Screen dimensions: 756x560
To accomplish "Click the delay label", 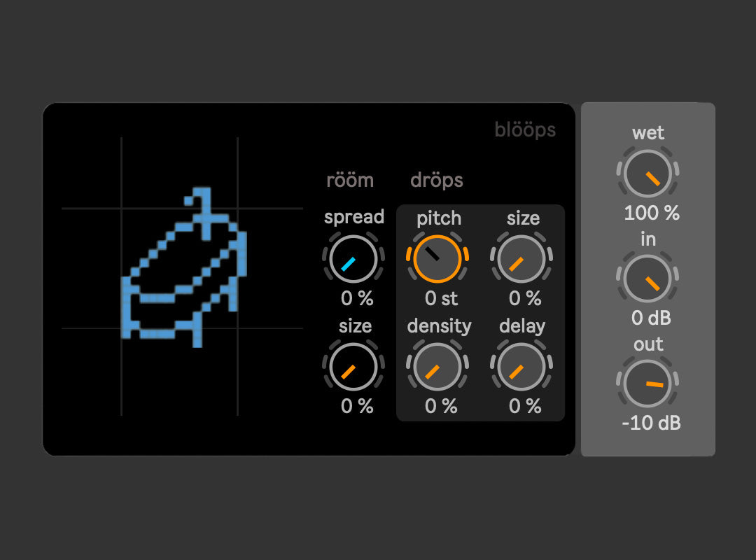I will pyautogui.click(x=522, y=326).
